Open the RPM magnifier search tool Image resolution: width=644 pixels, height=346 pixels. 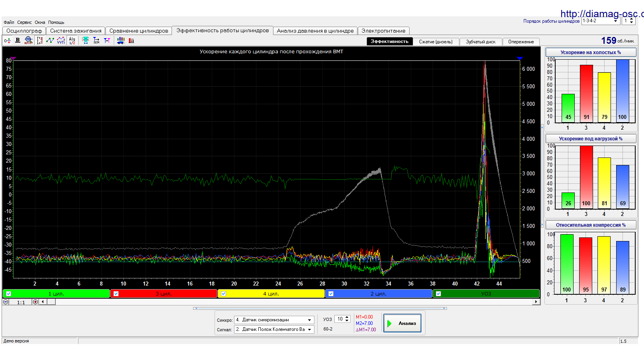[x=28, y=41]
